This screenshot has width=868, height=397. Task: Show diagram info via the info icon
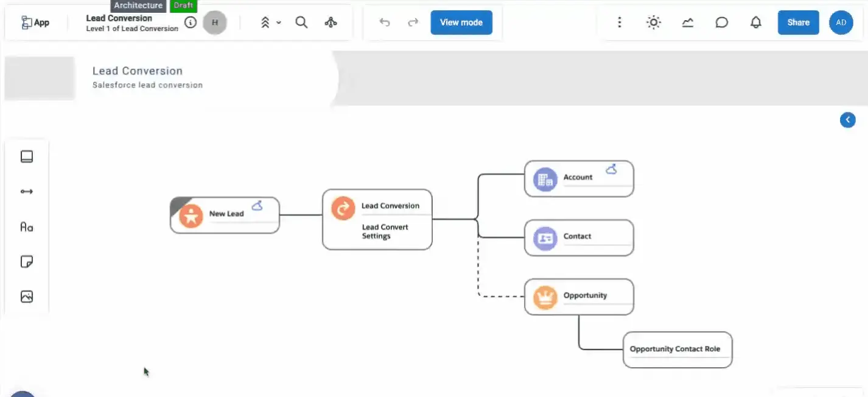(191, 23)
